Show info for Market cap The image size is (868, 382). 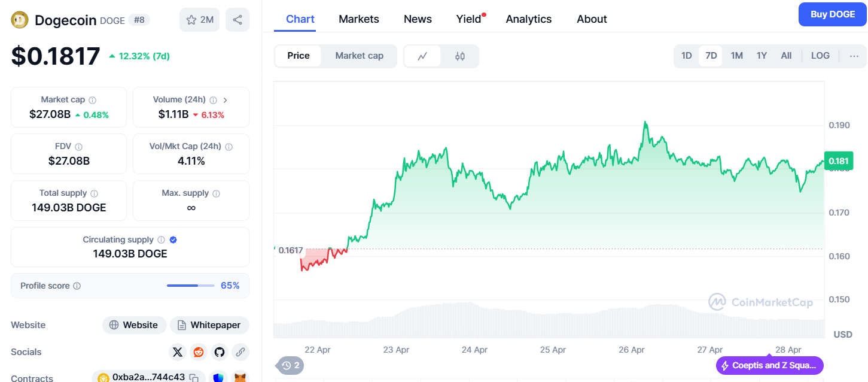coord(93,100)
